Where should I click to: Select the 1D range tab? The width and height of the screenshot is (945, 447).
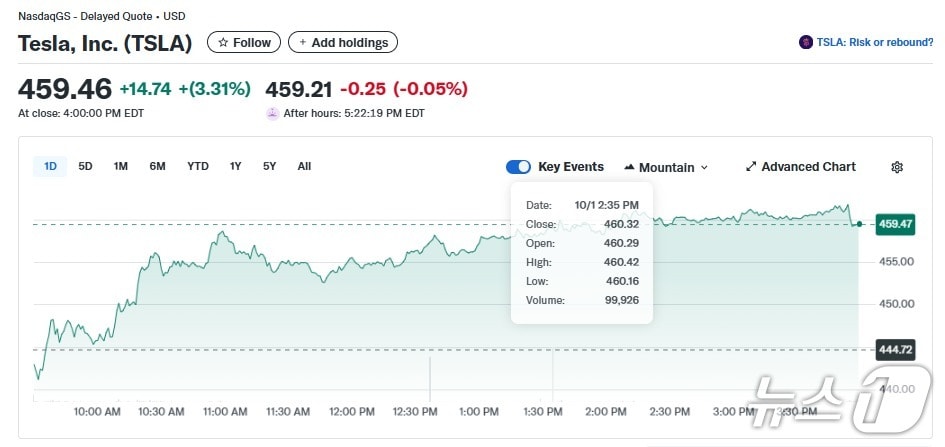point(50,167)
